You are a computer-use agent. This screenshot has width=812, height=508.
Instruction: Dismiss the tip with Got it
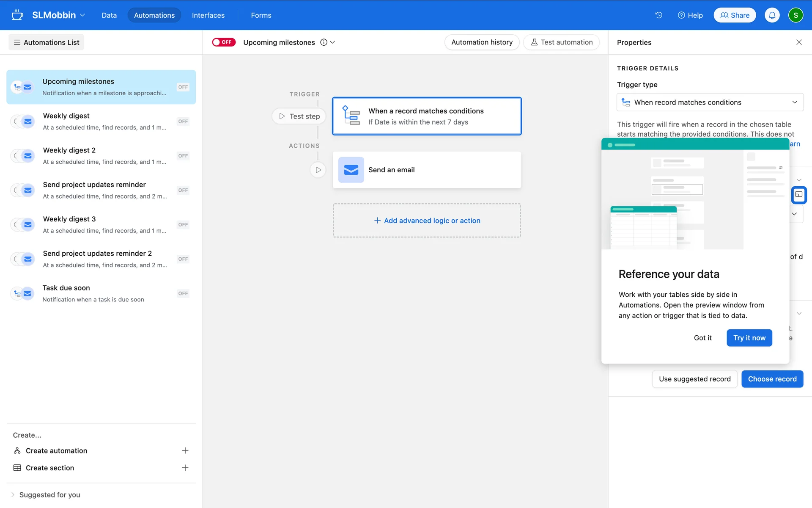tap(702, 338)
